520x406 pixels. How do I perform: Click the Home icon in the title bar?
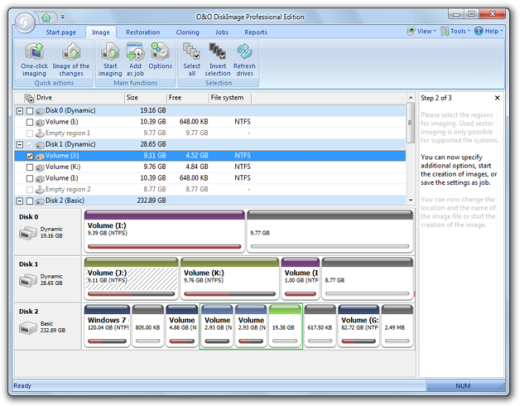(x=46, y=17)
